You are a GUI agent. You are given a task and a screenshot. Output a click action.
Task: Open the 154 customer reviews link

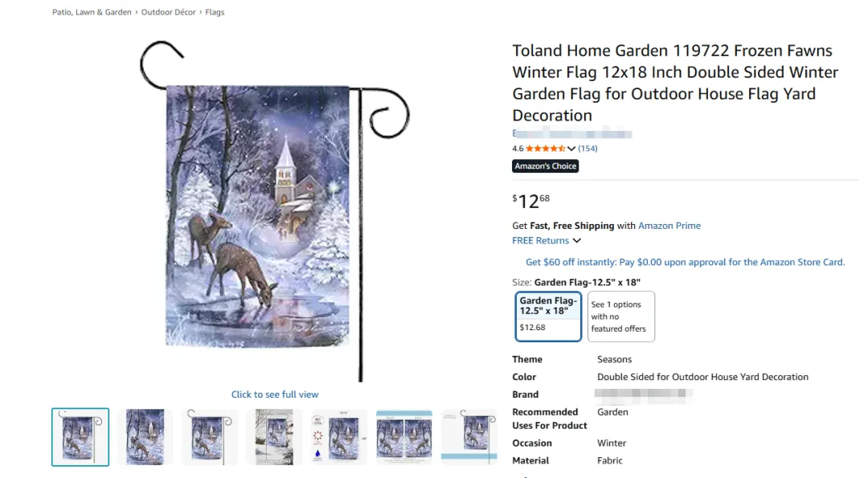(x=588, y=149)
